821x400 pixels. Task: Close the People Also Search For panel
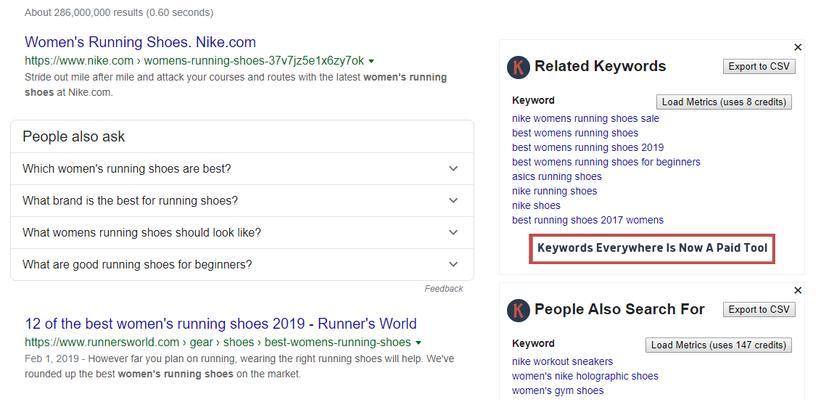pyautogui.click(x=797, y=290)
